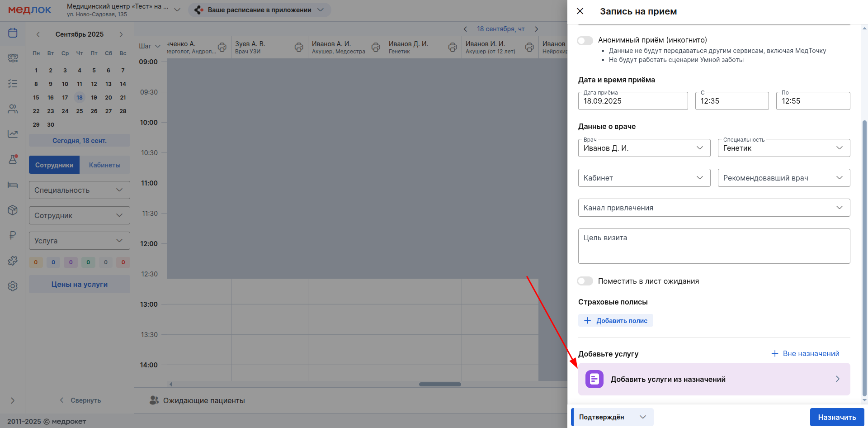This screenshot has width=868, height=428.
Task: Toggle Поместить в лист ожидания
Action: pyautogui.click(x=585, y=281)
